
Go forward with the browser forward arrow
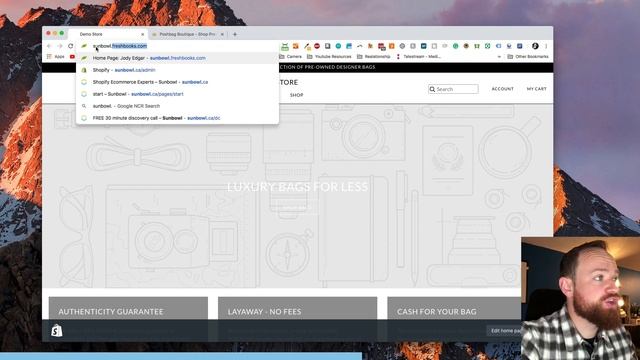(60, 46)
